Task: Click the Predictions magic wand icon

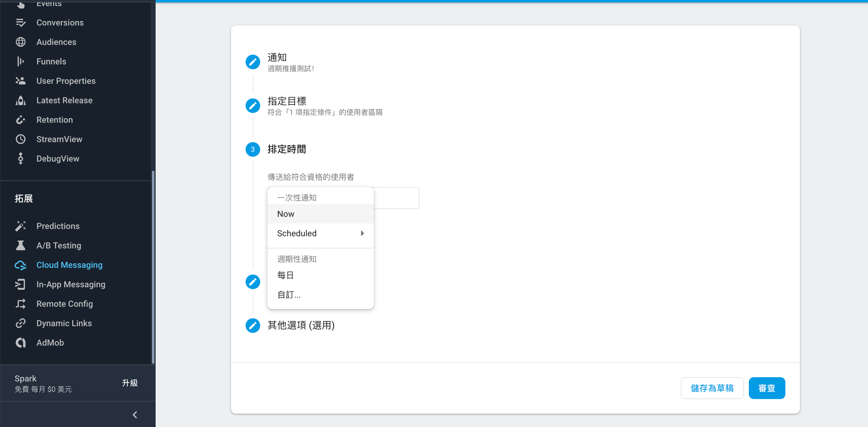Action: [x=21, y=226]
